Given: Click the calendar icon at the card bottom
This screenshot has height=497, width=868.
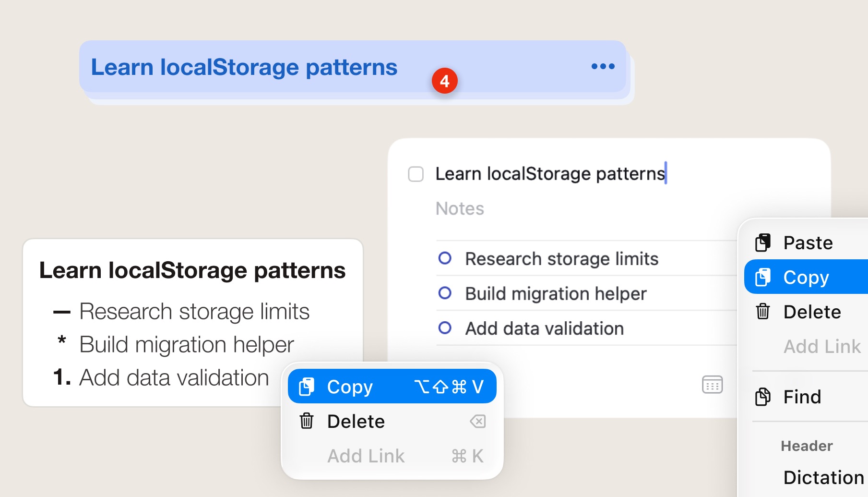Looking at the screenshot, I should [x=712, y=384].
